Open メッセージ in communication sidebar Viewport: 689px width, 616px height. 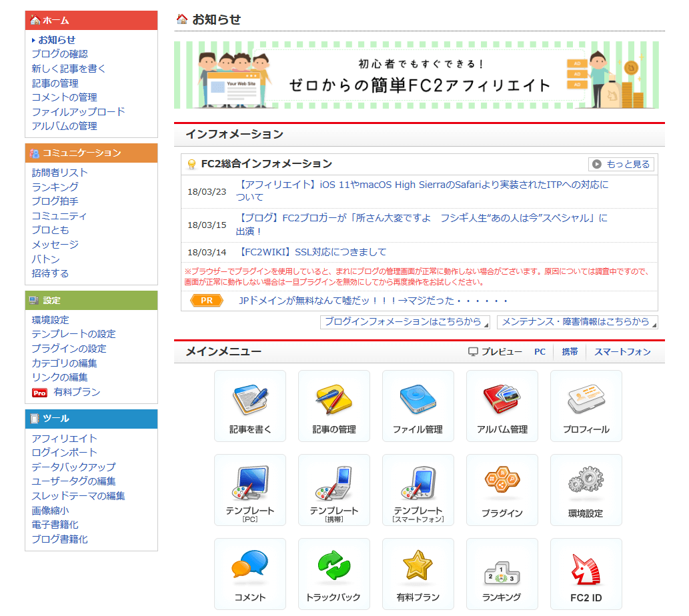click(55, 245)
